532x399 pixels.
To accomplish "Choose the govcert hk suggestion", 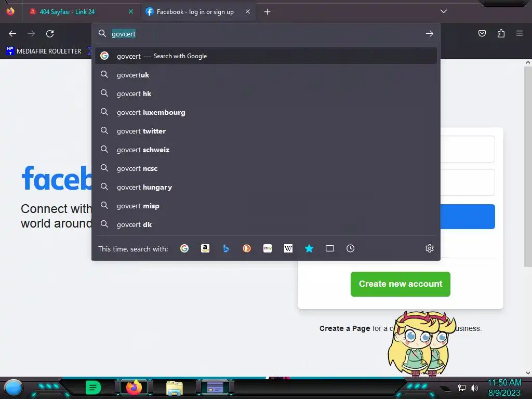I will 266,94.
